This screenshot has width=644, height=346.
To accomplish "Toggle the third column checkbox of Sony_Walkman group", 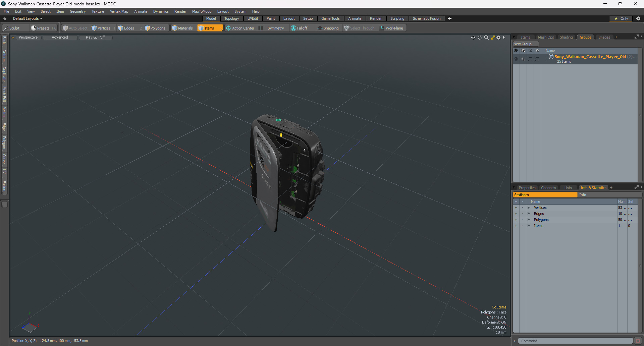I will click(530, 59).
